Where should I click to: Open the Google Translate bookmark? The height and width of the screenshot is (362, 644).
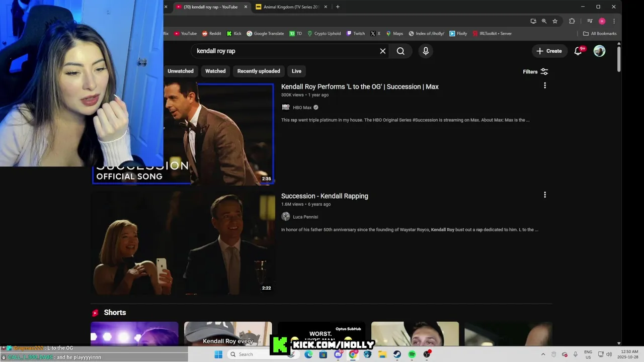coord(265,34)
